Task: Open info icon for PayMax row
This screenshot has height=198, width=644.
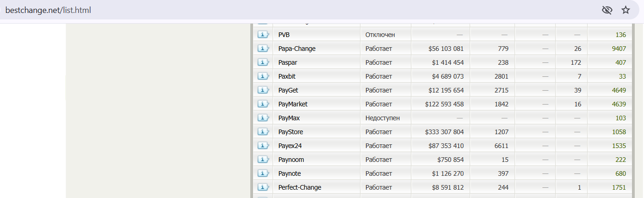Action: click(x=263, y=118)
